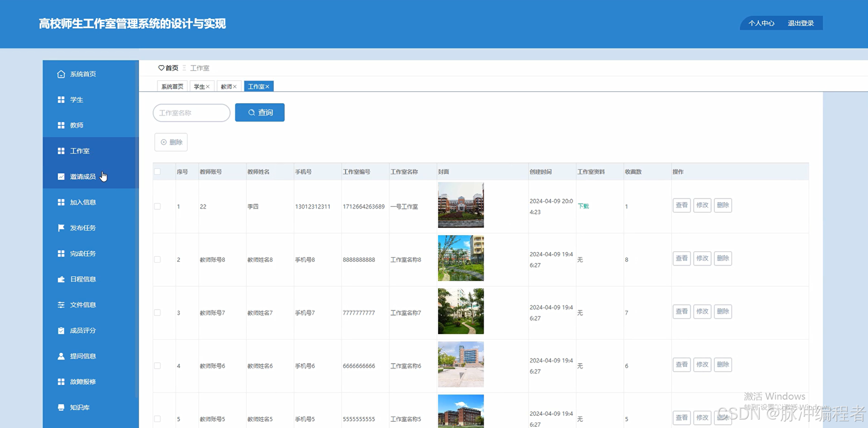Click 查看 for 工作室名称6 row
The width and height of the screenshot is (868, 428).
pos(682,365)
